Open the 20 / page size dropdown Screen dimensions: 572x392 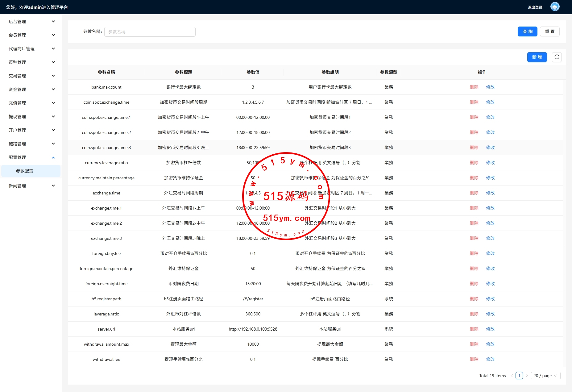(x=545, y=376)
